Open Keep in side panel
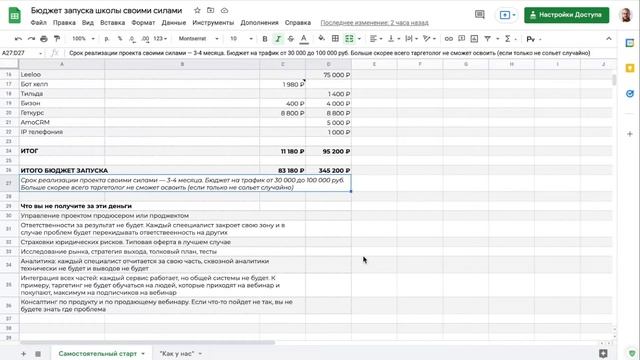 pyautogui.click(x=629, y=68)
